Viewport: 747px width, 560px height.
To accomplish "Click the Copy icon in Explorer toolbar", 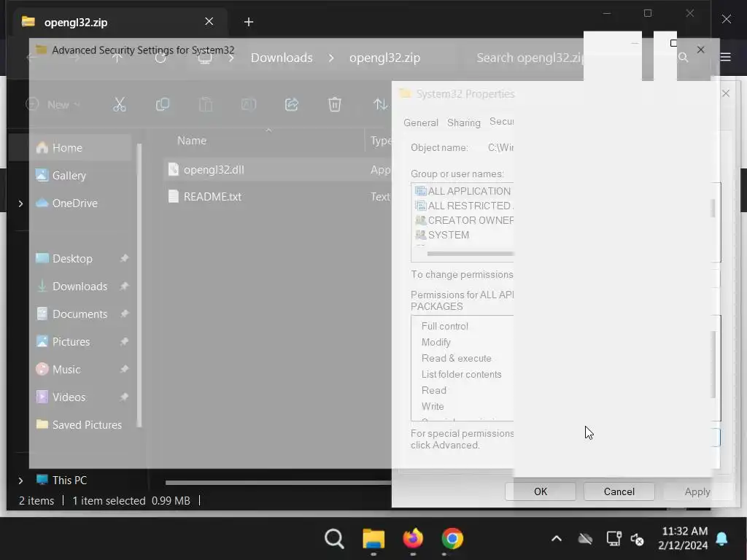I will tap(163, 104).
